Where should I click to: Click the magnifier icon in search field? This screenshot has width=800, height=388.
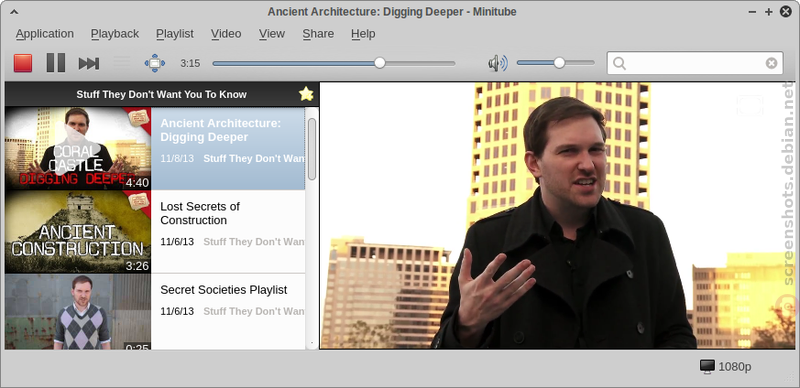click(x=619, y=63)
